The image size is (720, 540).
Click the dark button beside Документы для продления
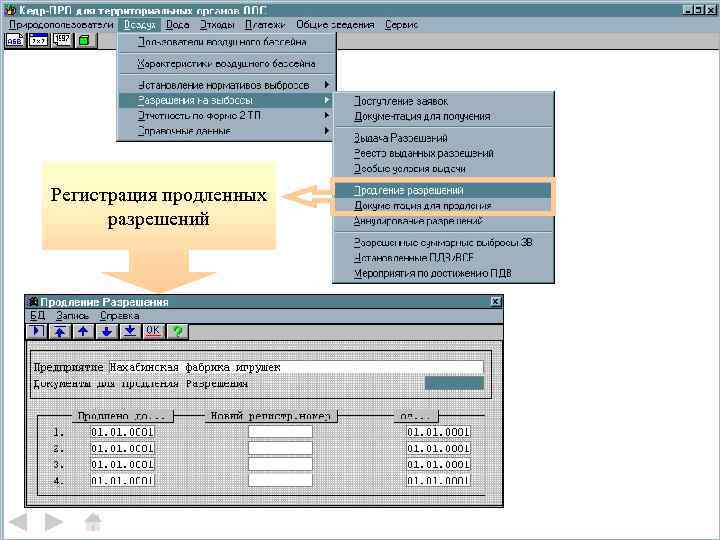click(x=454, y=383)
